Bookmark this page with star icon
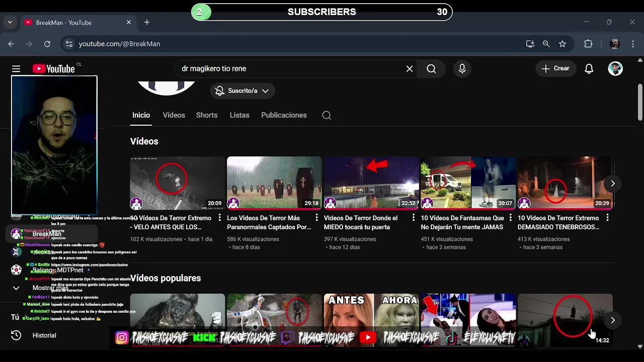Screen dimensions: 644x362 tap(562, 44)
